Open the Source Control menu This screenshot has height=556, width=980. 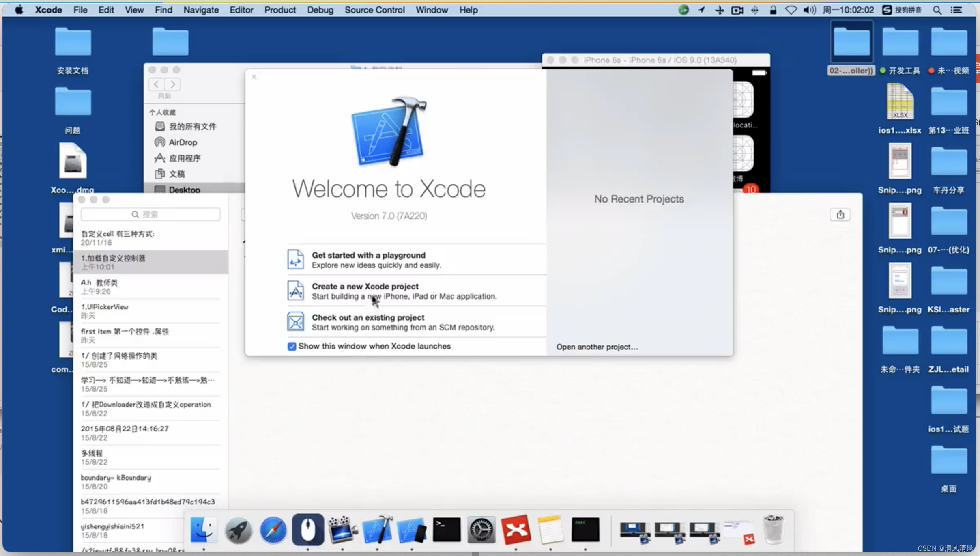point(374,10)
